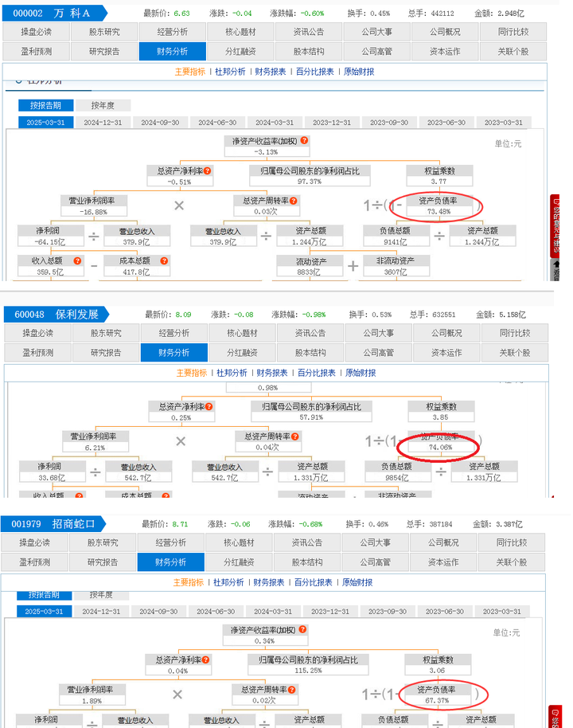Click 营业净利润率 -16.88% box in 万科A panel
573x728 pixels.
click(94, 205)
